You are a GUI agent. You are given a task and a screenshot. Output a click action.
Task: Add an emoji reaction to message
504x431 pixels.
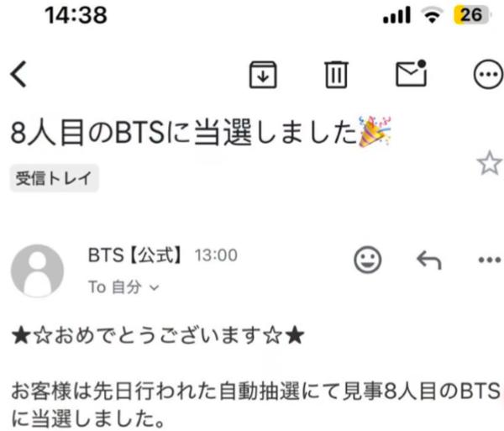point(368,260)
